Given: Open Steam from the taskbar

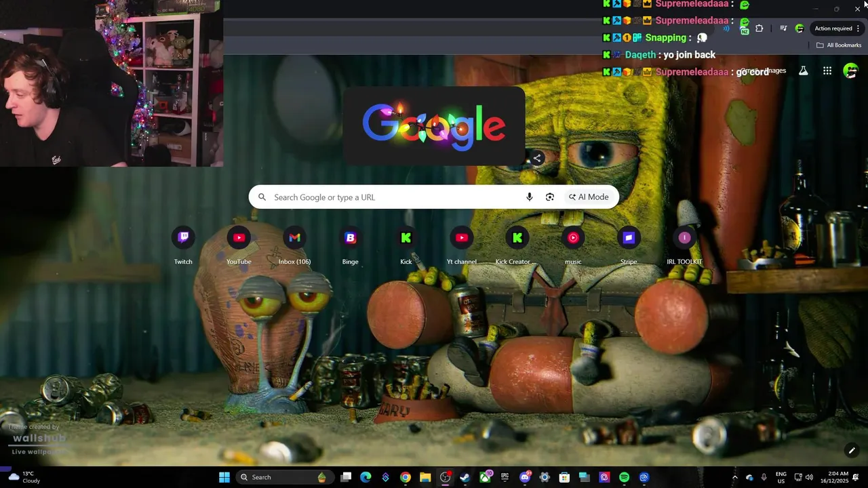Looking at the screenshot, I should (465, 477).
